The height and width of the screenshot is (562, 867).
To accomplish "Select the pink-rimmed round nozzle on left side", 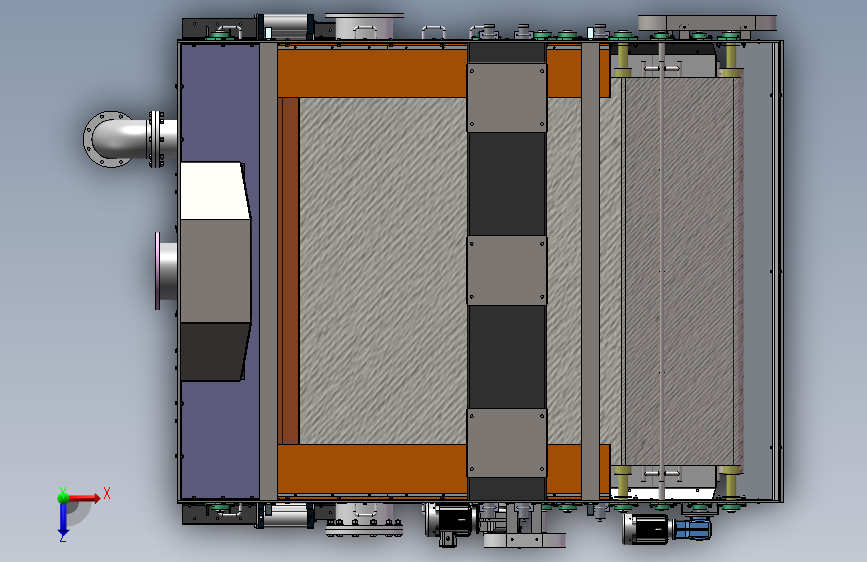I will [x=166, y=271].
